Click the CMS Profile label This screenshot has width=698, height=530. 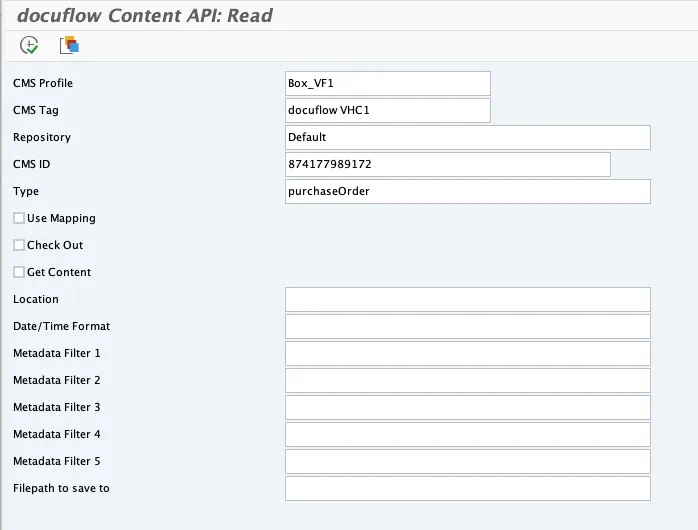point(43,83)
